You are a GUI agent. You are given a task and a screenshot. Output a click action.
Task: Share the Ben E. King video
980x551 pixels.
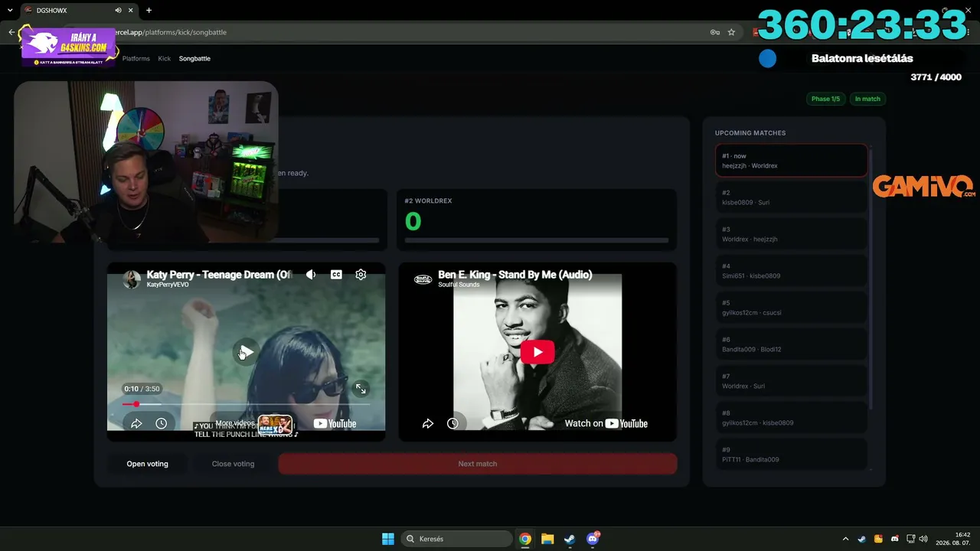pos(428,423)
